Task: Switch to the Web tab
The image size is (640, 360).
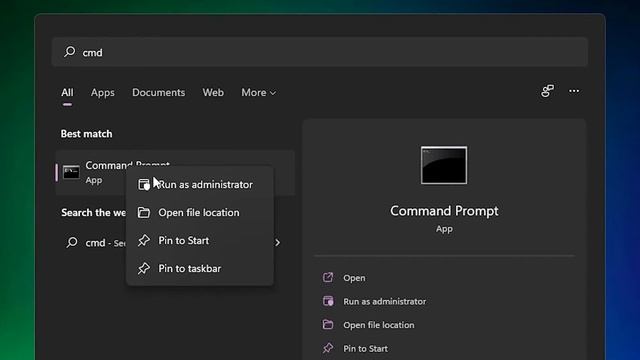Action: coord(213,93)
